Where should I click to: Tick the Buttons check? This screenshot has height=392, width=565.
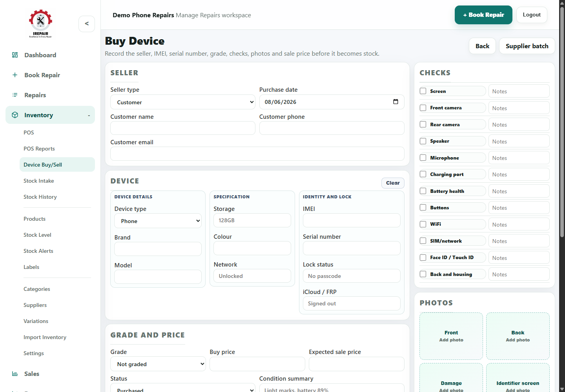[x=423, y=207]
